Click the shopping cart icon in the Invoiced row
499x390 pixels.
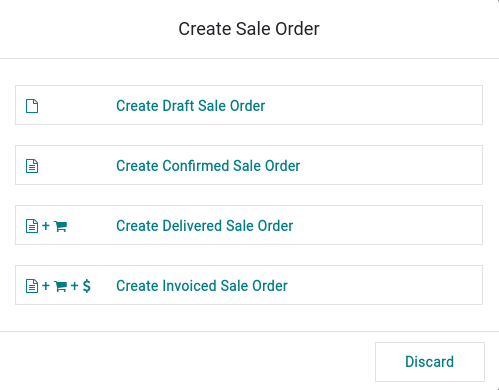pyautogui.click(x=60, y=286)
